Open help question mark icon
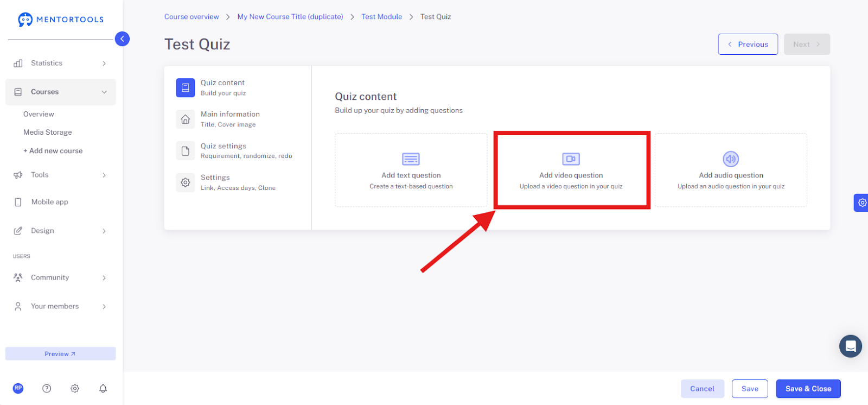The image size is (868, 405). pyautogui.click(x=47, y=388)
